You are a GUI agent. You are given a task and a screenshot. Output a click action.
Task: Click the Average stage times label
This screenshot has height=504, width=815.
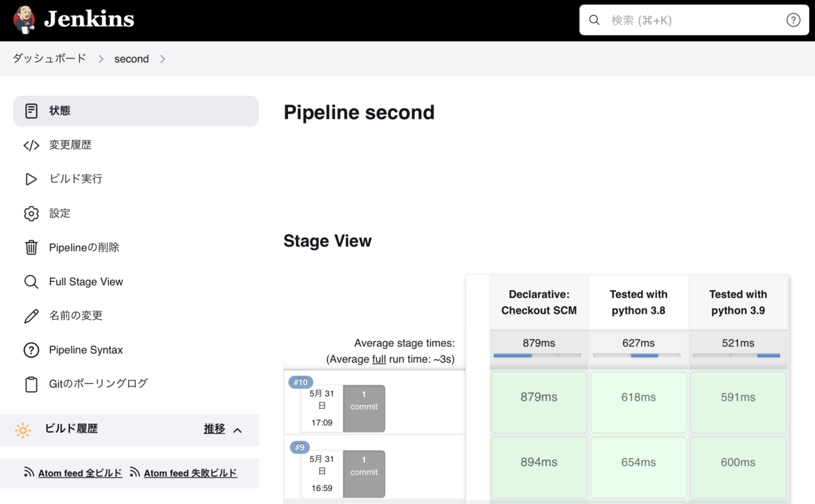[405, 343]
